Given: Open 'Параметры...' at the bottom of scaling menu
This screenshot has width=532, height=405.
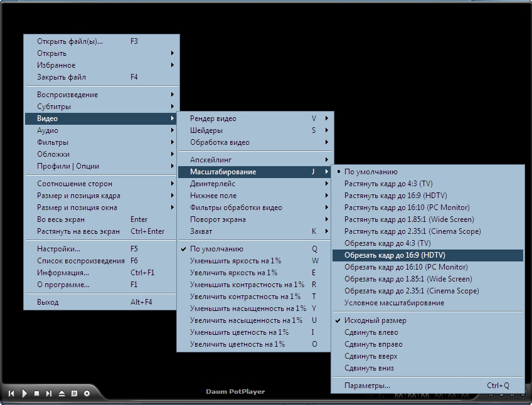Looking at the screenshot, I should [x=367, y=386].
